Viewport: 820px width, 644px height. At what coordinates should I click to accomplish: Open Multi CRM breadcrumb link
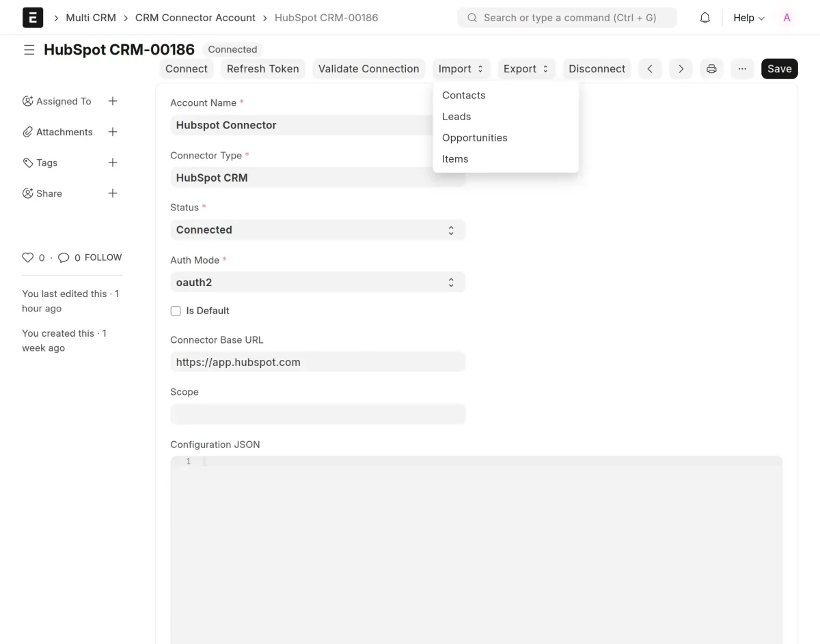91,18
